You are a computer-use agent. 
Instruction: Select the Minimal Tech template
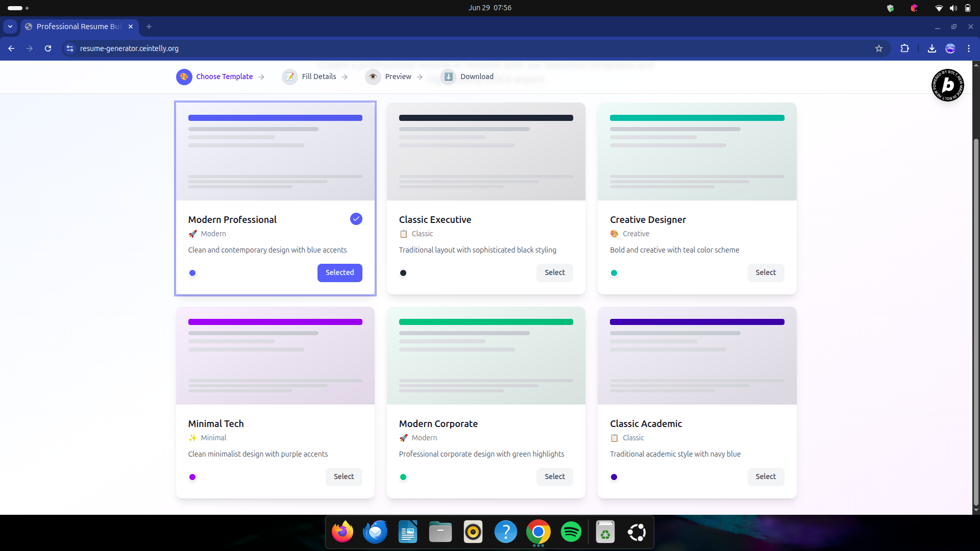(344, 477)
